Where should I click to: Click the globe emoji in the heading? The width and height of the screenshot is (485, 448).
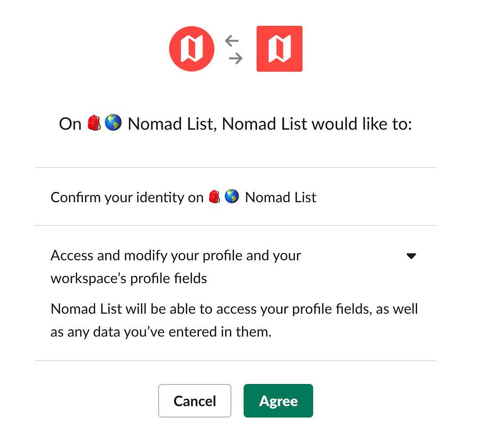tap(113, 123)
